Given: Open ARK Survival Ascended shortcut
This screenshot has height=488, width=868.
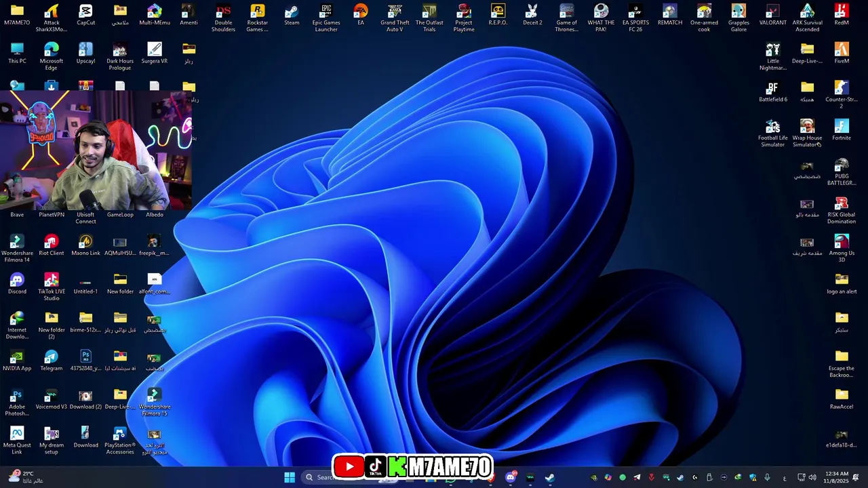Looking at the screenshot, I should [807, 18].
